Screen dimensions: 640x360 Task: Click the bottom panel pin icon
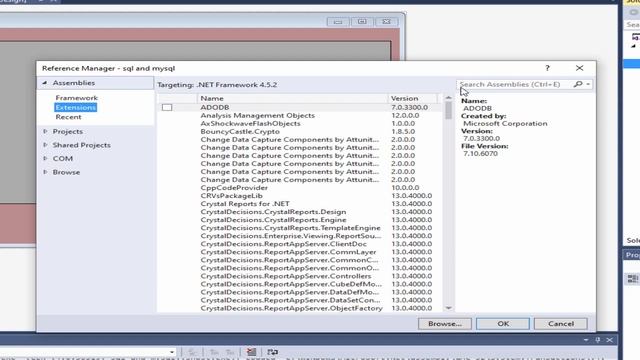(x=598, y=340)
